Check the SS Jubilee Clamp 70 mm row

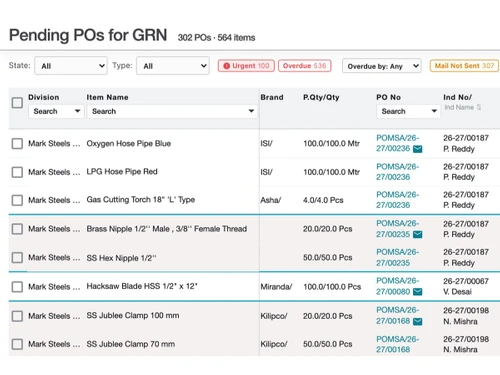click(17, 344)
